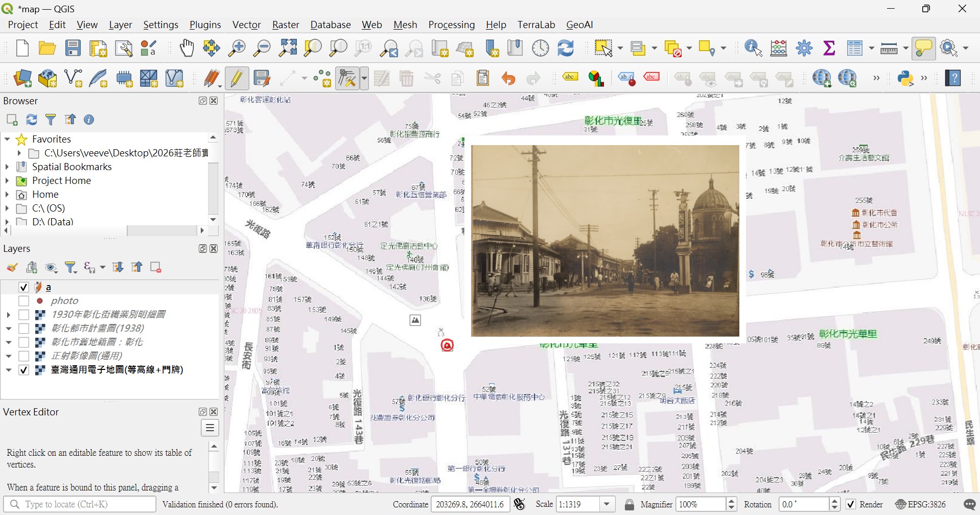Open the Project menu
This screenshot has width=980, height=515.
pos(23,25)
